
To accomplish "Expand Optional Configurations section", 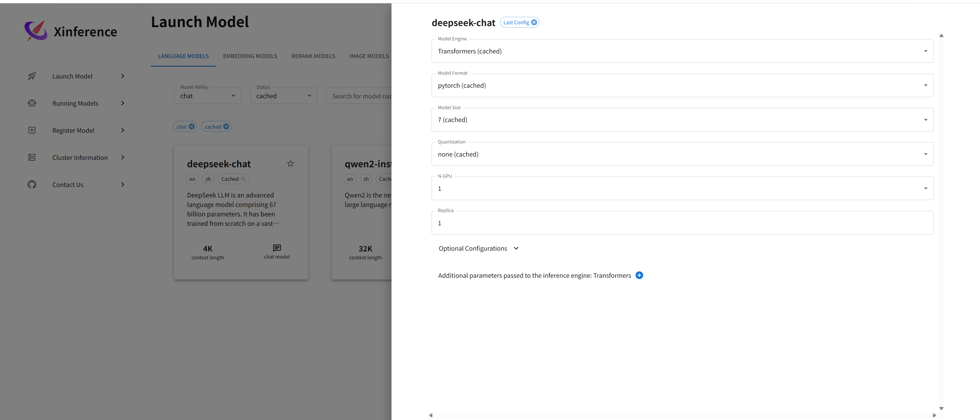I will [479, 248].
